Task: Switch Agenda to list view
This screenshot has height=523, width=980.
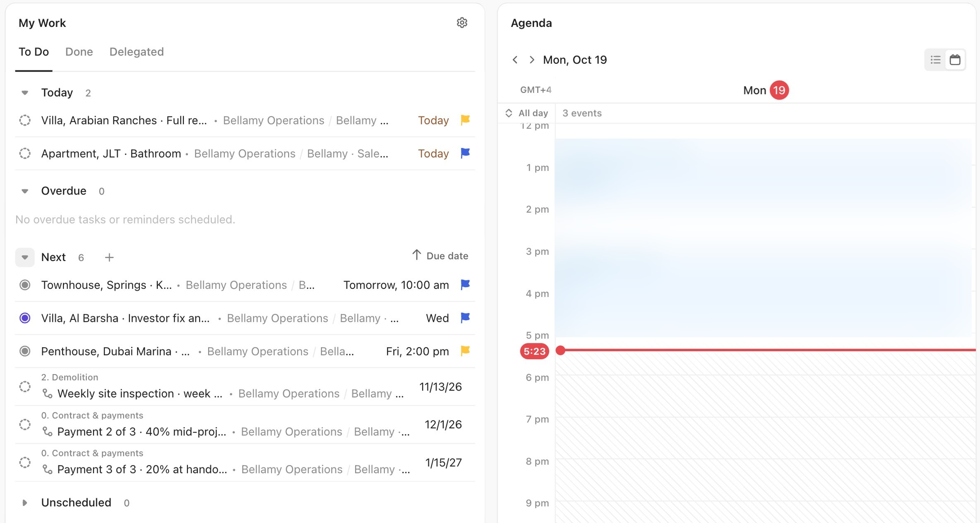Action: point(935,60)
